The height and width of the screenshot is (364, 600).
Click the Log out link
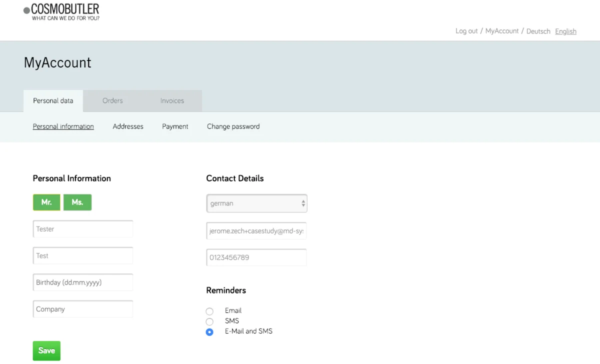(466, 31)
